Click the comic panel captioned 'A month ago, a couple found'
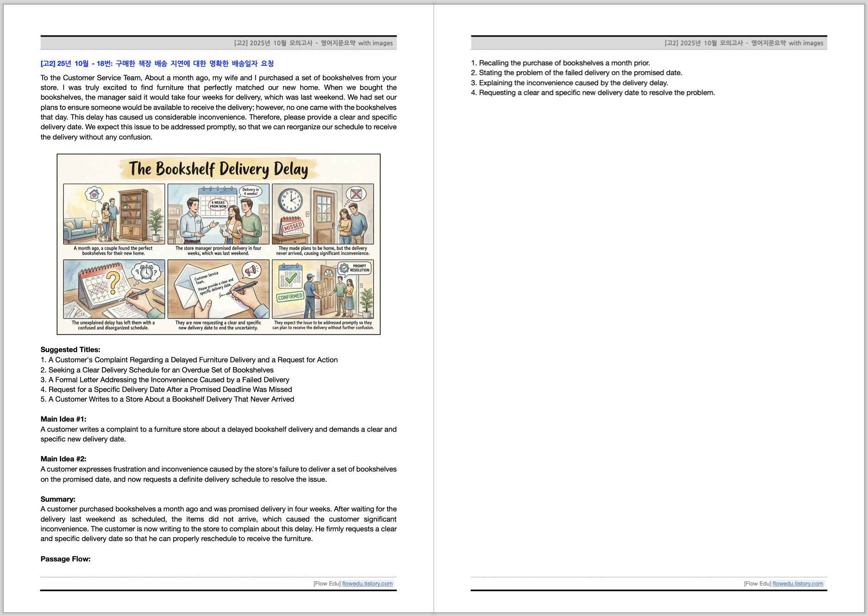868x616 pixels. (x=114, y=214)
